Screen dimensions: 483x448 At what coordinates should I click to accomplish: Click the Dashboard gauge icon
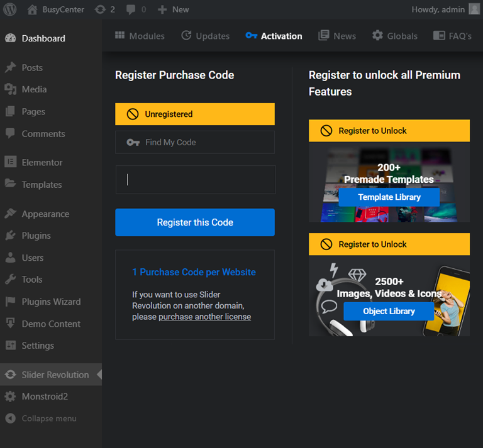(11, 38)
